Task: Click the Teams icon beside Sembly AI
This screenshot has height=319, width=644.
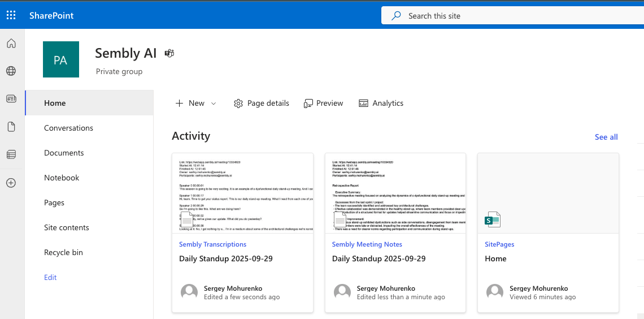Action: point(169,53)
